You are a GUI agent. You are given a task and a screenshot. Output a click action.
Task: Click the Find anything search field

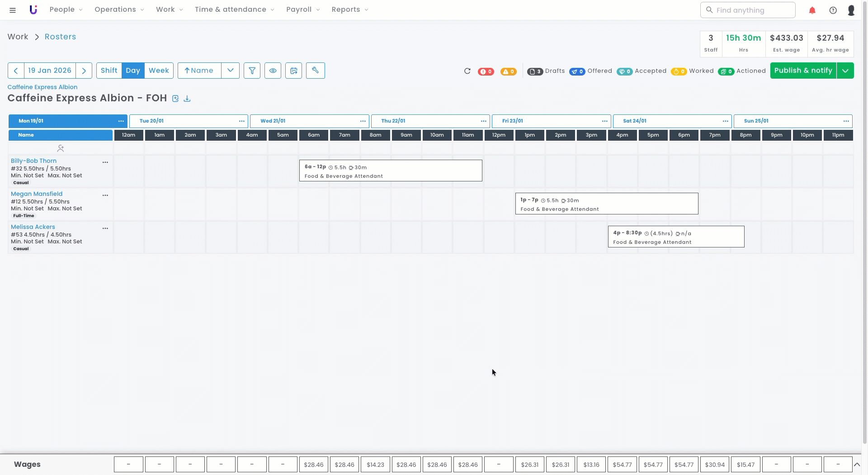point(753,10)
